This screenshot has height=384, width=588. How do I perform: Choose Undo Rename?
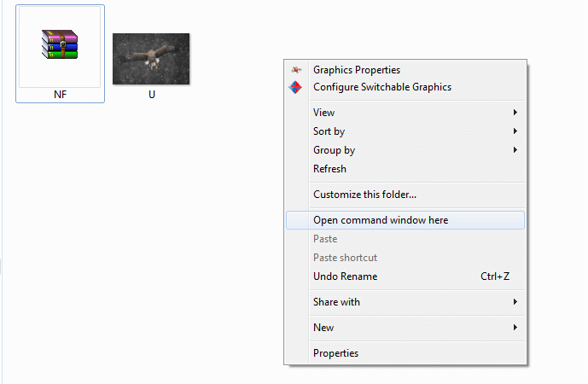pos(345,276)
